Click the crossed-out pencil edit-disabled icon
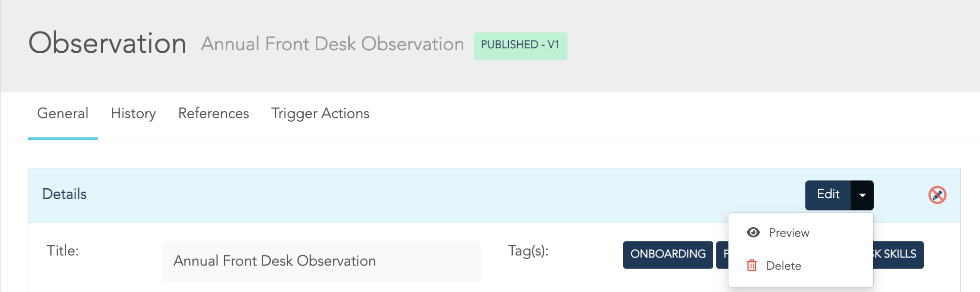The width and height of the screenshot is (980, 292). click(937, 195)
